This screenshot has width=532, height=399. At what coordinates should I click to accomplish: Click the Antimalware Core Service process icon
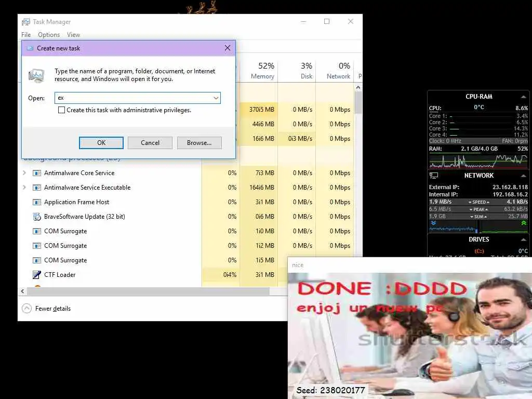(37, 173)
